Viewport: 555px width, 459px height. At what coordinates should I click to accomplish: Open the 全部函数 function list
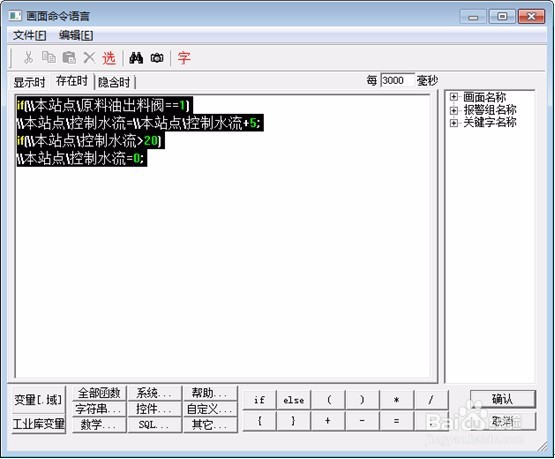(99, 393)
